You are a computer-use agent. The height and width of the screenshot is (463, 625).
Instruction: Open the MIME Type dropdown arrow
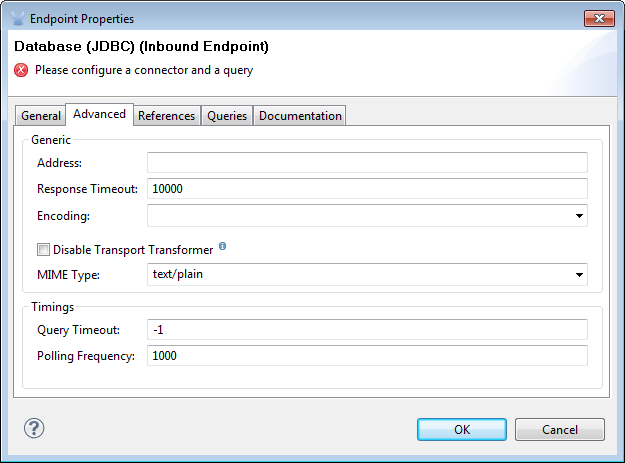tap(579, 275)
